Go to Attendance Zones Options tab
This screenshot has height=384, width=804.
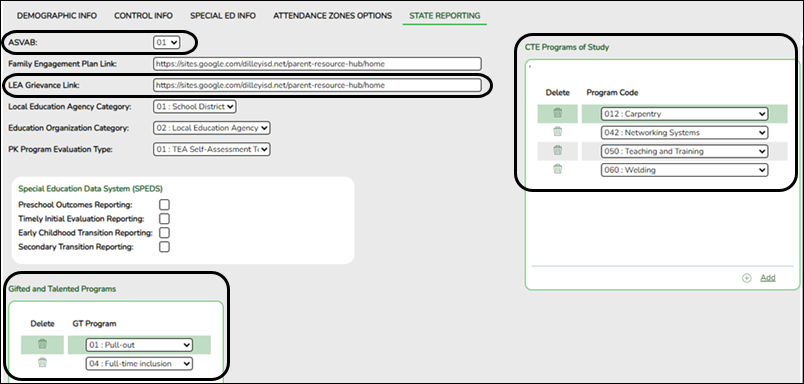[332, 16]
